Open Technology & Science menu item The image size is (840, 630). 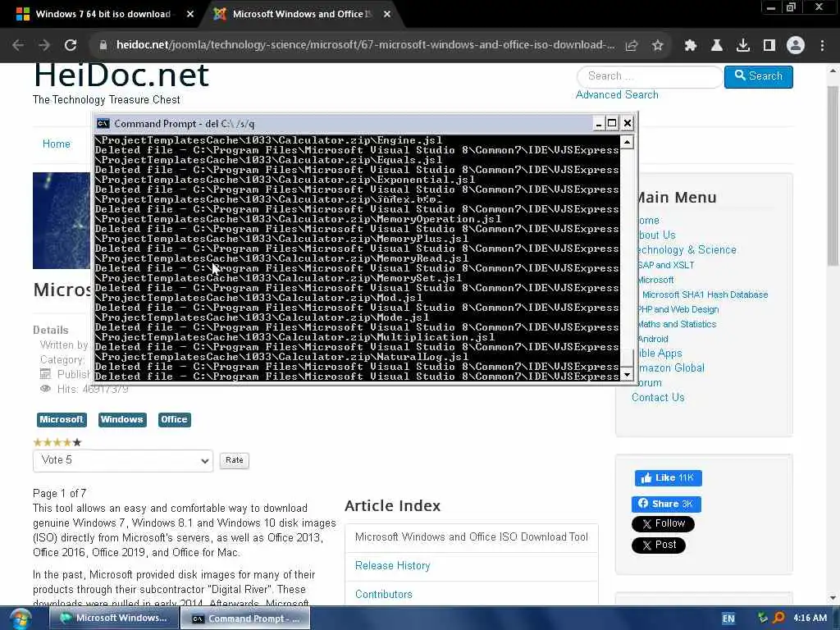tap(687, 250)
